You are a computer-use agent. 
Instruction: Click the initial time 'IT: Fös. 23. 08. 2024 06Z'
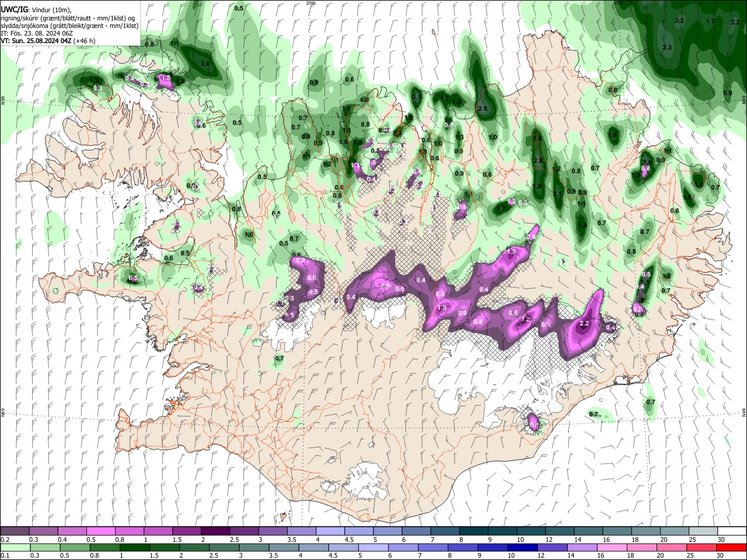tap(36, 33)
